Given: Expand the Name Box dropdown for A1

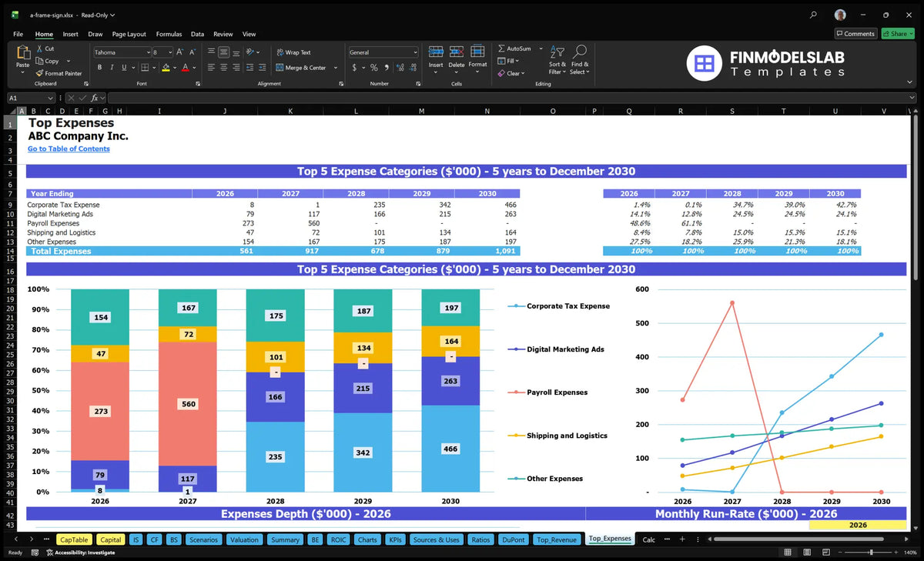Looking at the screenshot, I should [51, 98].
